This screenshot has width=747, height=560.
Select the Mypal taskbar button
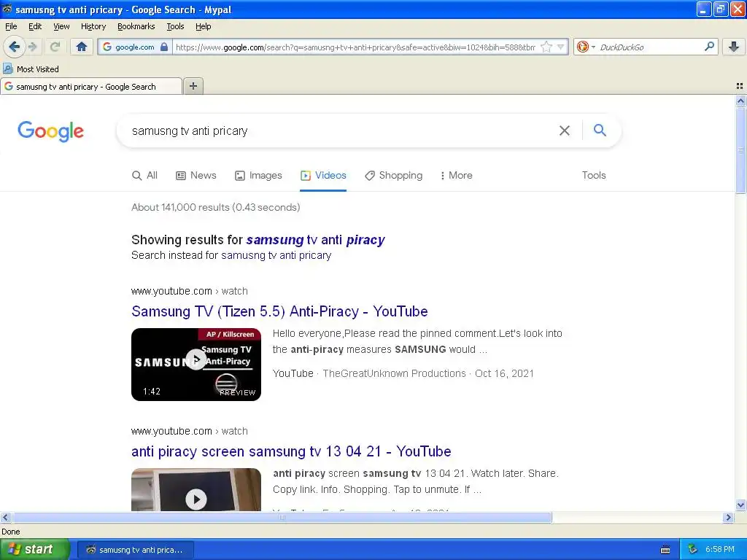(135, 550)
